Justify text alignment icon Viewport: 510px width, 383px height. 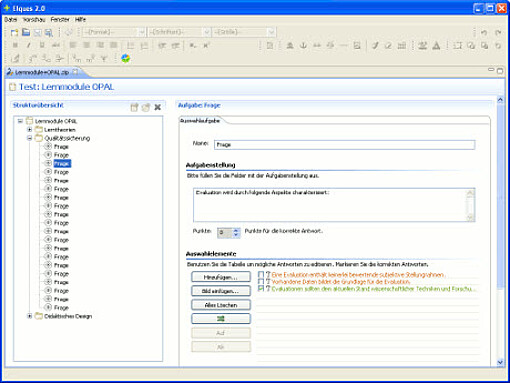[x=114, y=45]
